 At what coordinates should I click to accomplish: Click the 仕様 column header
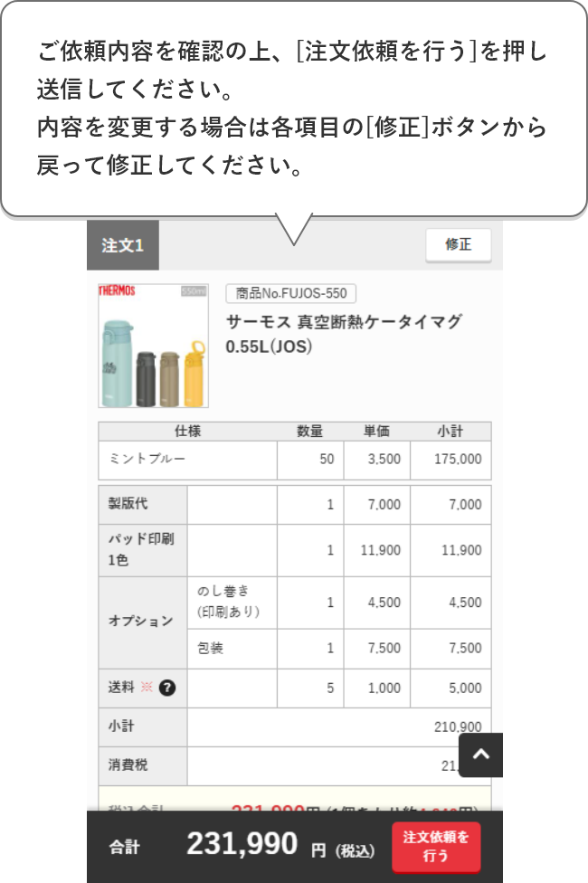186,431
